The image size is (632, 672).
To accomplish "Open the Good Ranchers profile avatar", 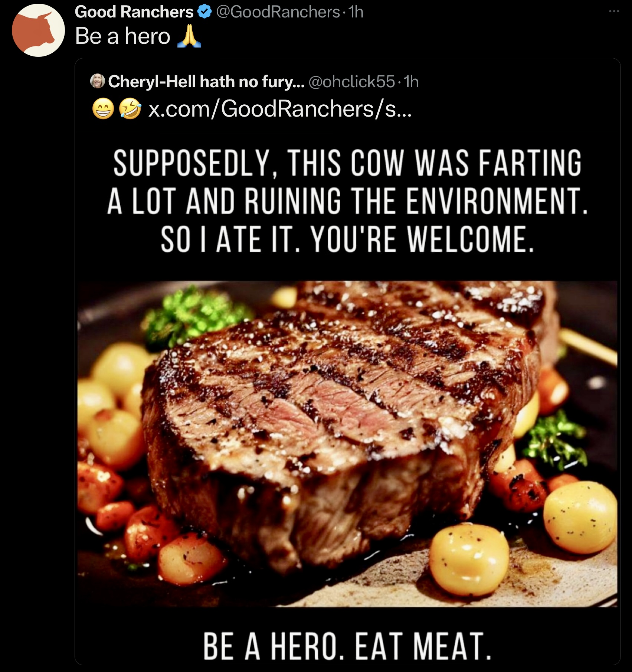I will pos(38,30).
